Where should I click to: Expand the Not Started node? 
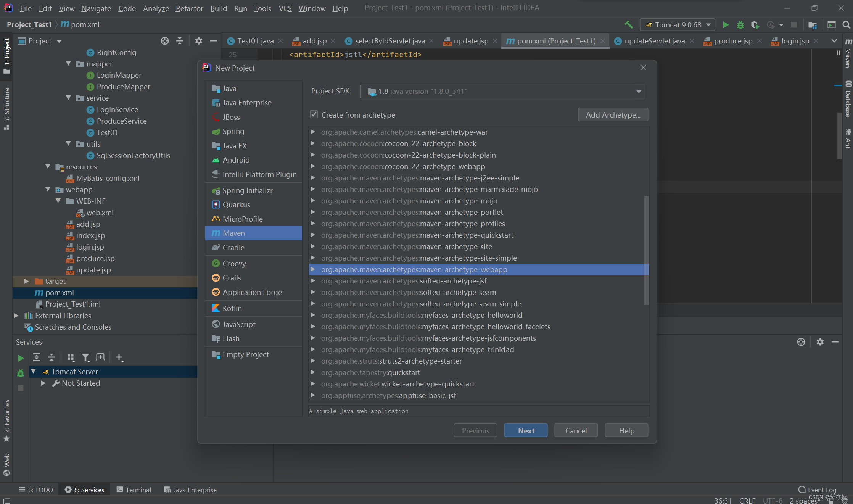click(x=43, y=383)
